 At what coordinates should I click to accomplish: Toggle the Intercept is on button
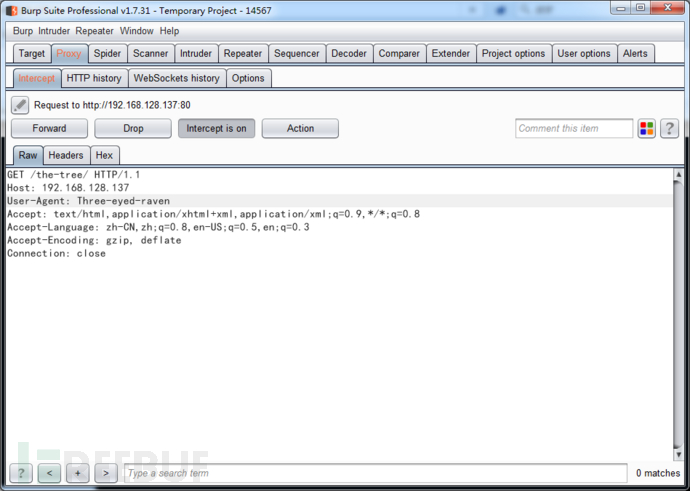217,128
